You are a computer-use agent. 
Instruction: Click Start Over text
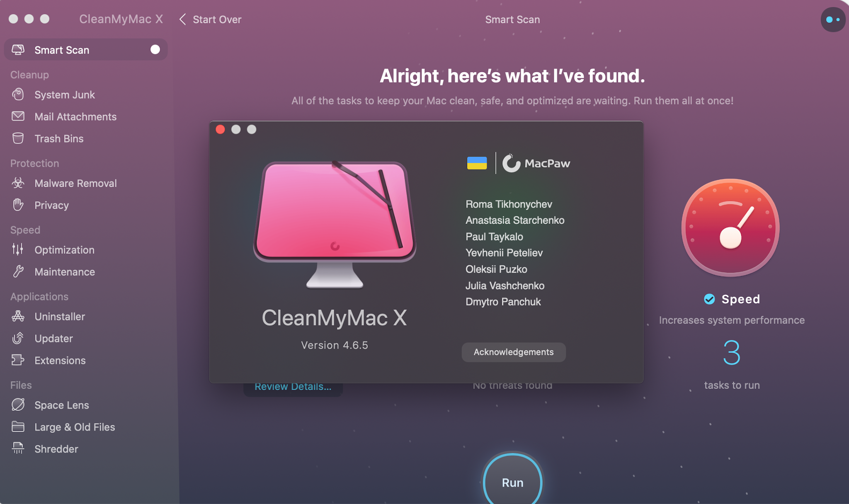coord(217,19)
